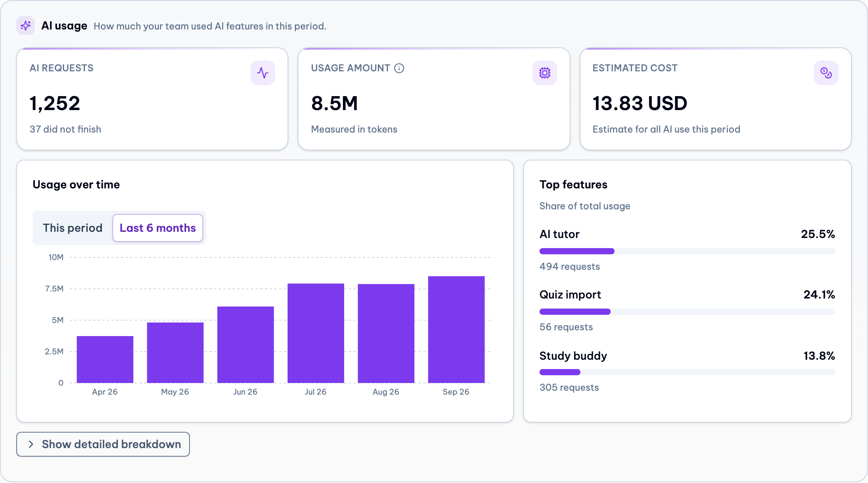Click the 1,252 AI requests value
Image resolution: width=868 pixels, height=483 pixels.
pos(55,103)
